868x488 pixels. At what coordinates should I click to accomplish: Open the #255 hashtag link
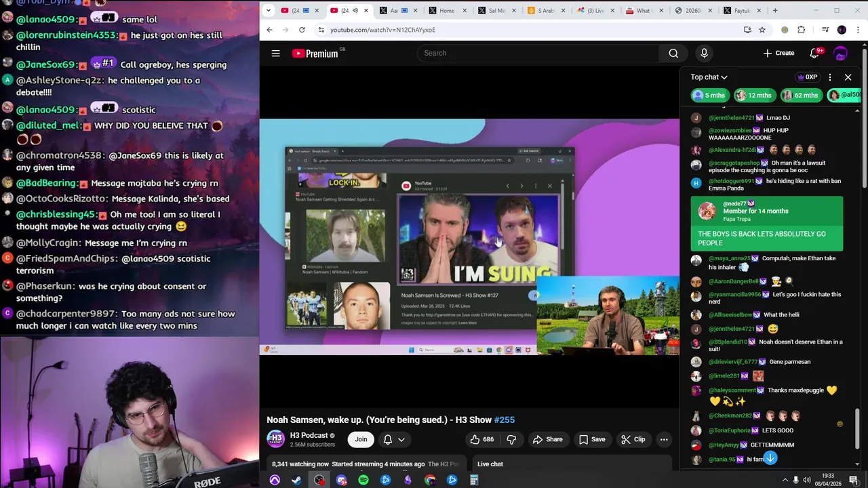(504, 420)
